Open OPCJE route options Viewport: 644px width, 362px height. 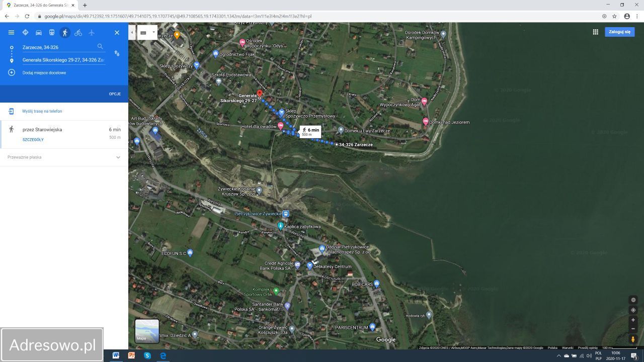tap(115, 94)
